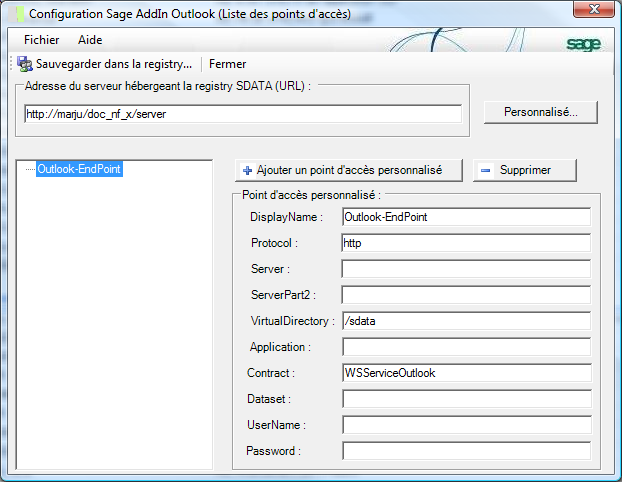The width and height of the screenshot is (622, 482).
Task: Click the 'Password :' label text
Action: 273,451
